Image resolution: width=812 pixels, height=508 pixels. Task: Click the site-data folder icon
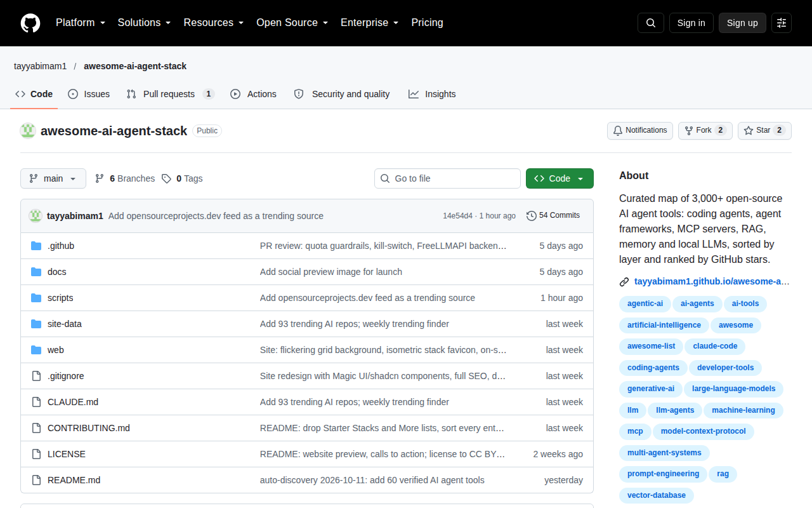pyautogui.click(x=36, y=324)
